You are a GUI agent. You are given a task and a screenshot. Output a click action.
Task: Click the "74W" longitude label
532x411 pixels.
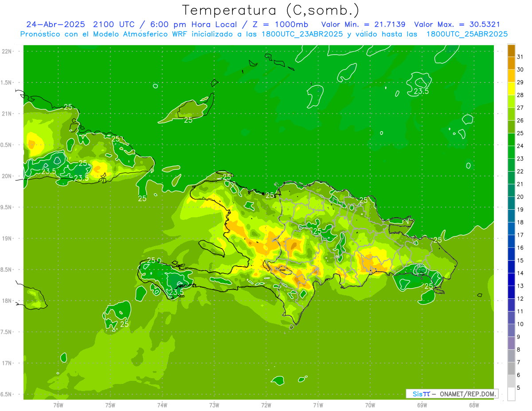(162, 405)
